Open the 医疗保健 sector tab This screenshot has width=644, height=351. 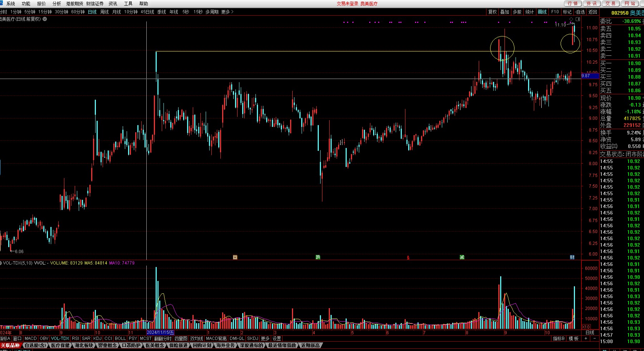pos(60,345)
